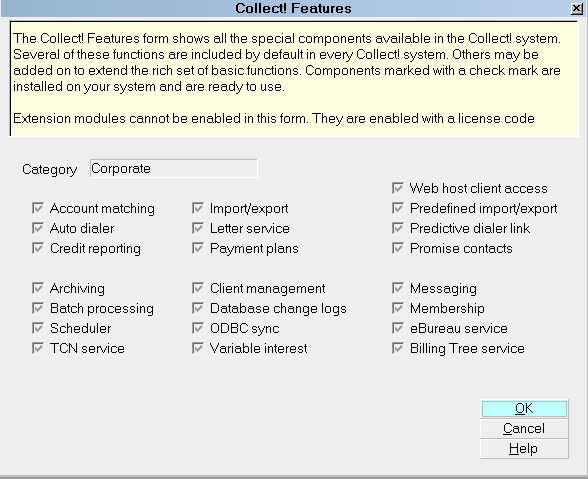
Task: Toggle the Letter service checkbox
Action: pyautogui.click(x=198, y=228)
